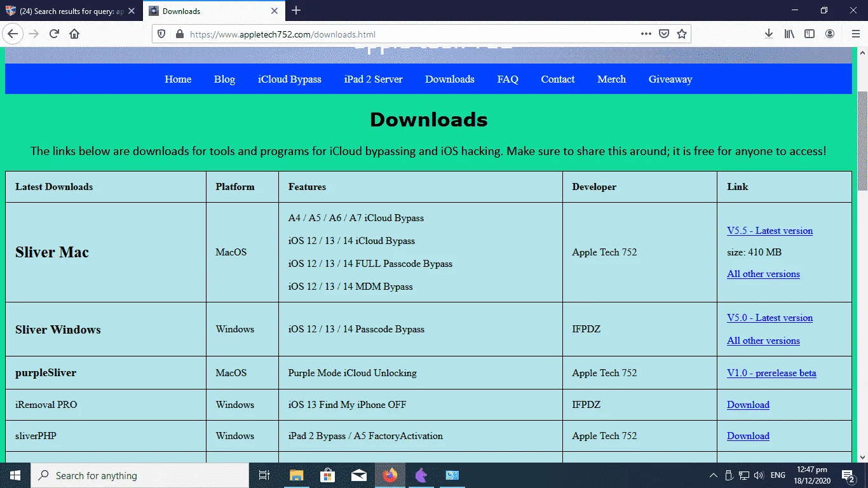View site security padlock info
Screen dimensions: 868x488
tap(179, 34)
